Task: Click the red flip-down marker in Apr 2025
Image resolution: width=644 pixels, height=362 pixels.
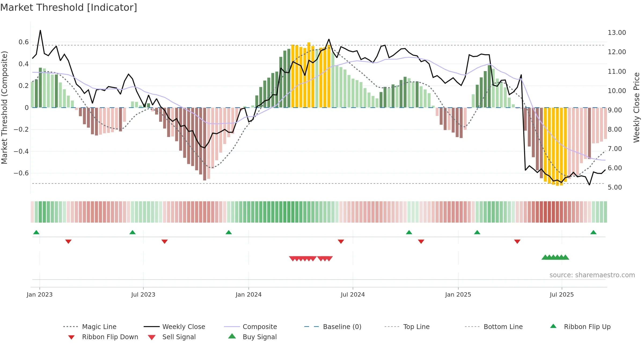Action: [x=517, y=242]
